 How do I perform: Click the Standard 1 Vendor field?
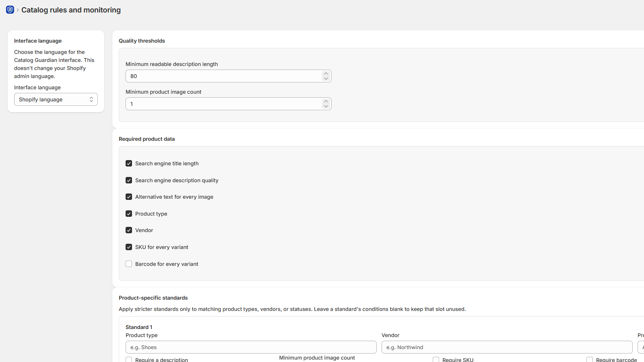507,347
